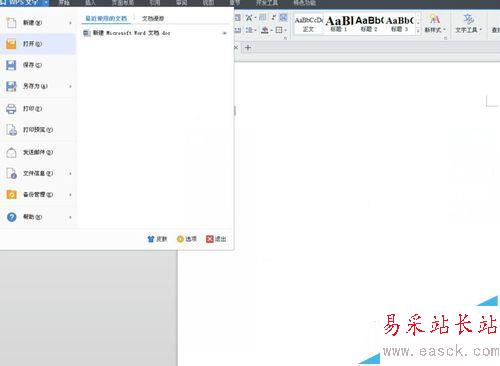The height and width of the screenshot is (366, 500).
Task: Switch to the Page Layout (页面布局) ribbon tab
Action: [x=123, y=3]
